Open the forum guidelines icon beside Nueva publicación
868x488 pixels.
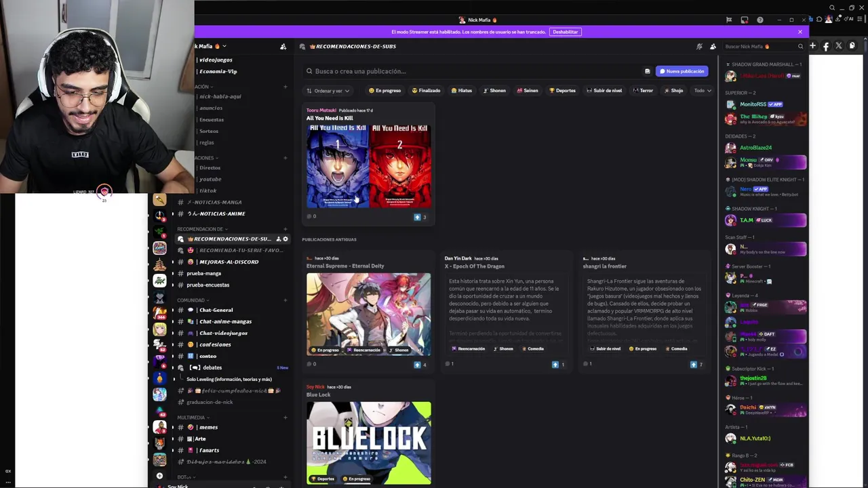point(647,71)
